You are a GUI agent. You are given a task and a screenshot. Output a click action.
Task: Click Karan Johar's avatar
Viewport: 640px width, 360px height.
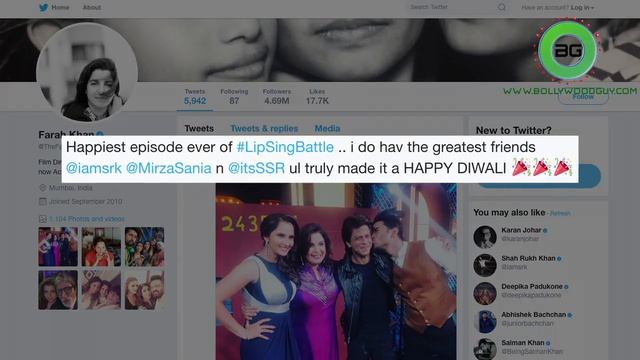pyautogui.click(x=485, y=237)
